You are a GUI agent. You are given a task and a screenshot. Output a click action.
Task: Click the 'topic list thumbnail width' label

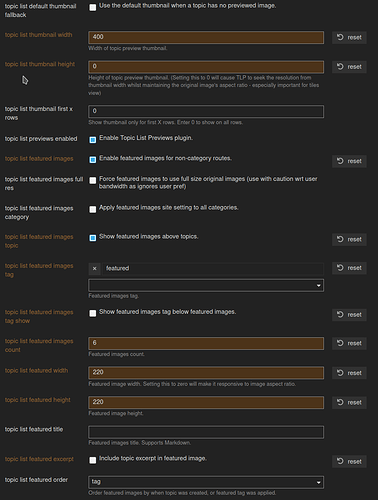pos(38,35)
